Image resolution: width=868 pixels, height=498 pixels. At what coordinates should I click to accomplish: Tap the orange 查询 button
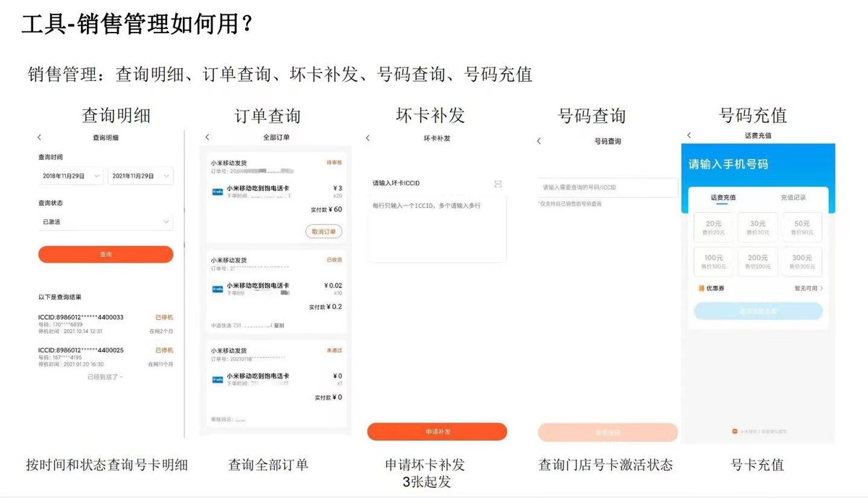coord(106,255)
